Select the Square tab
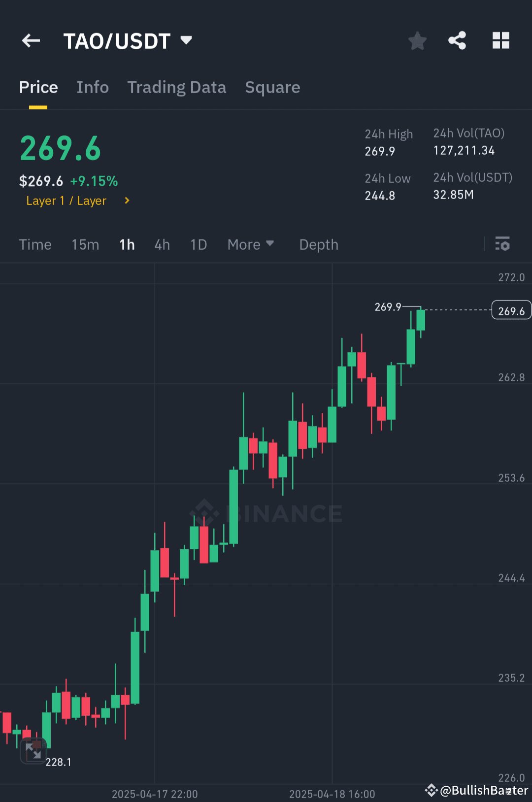This screenshot has height=802, width=532. coord(272,87)
